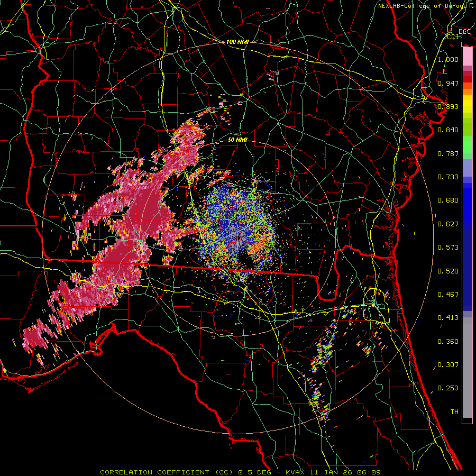Select the 1.000 value on the scale
This screenshot has width=476, height=476.
click(x=448, y=59)
